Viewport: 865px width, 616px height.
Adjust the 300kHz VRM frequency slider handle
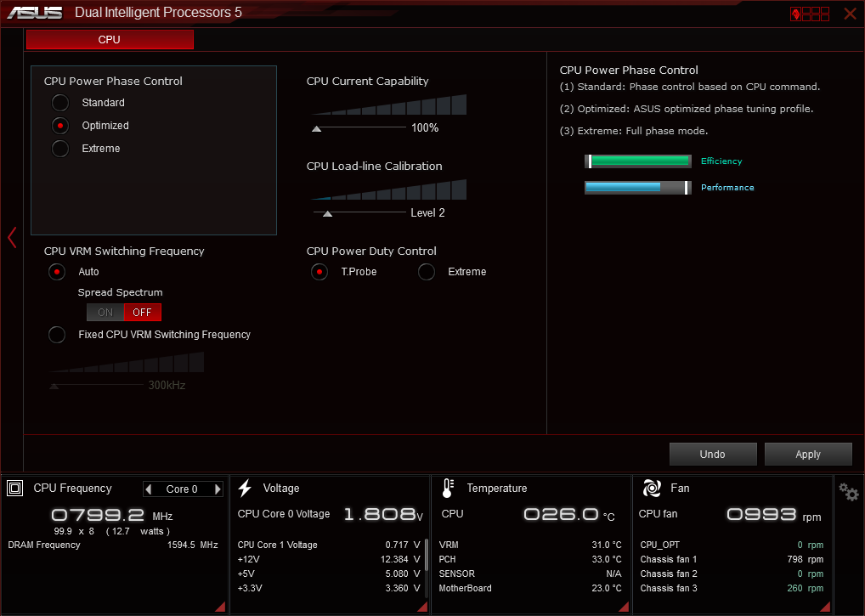point(54,386)
